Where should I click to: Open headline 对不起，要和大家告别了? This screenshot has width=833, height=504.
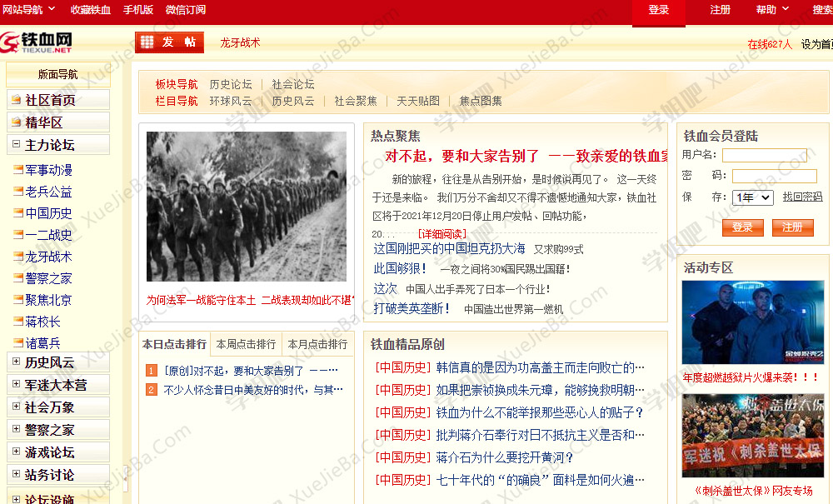pos(527,156)
